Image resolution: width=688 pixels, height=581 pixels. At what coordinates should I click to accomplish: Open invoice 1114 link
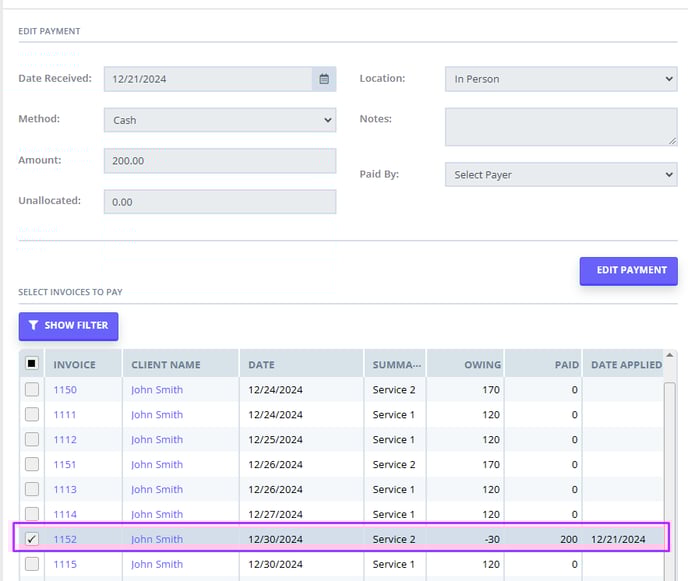65,514
